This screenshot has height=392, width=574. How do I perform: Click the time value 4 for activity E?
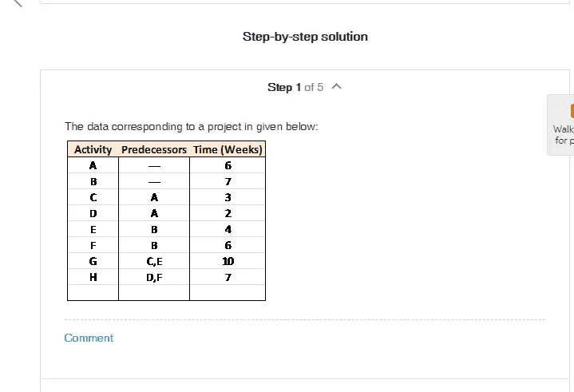228,229
